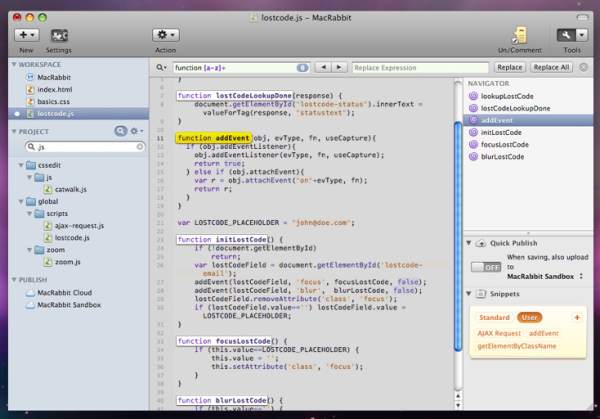The height and width of the screenshot is (419, 600).
Task: Click the toolbar toggle pill in title bar
Action: (x=582, y=18)
